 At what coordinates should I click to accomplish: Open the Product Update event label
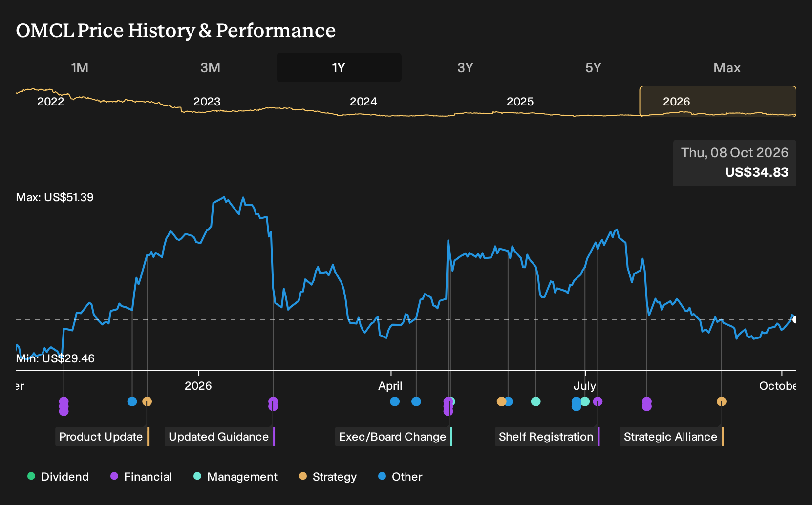(102, 437)
